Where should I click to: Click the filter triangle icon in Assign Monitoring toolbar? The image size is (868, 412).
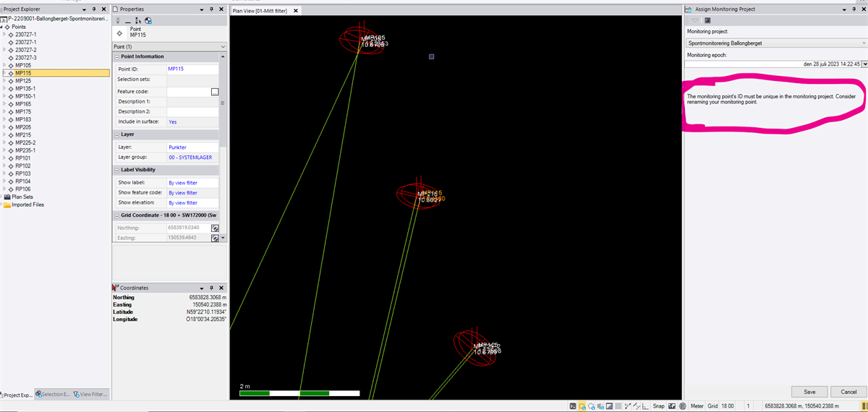click(694, 20)
